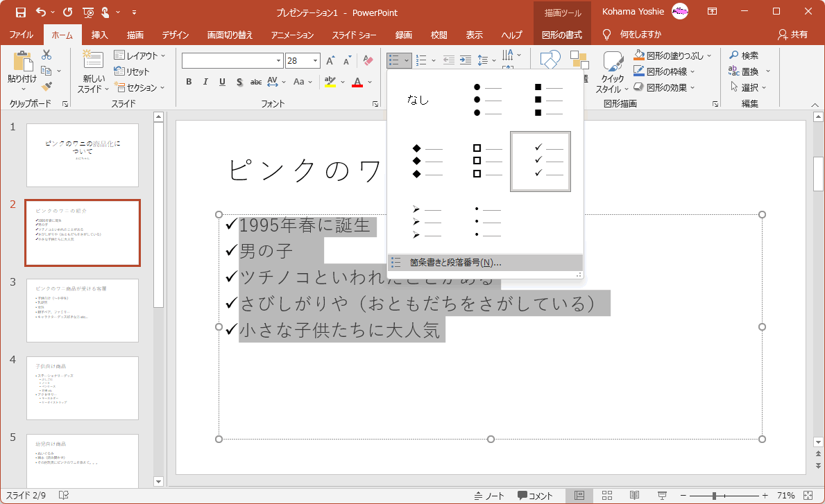Open the font size dropdown showing 28
This screenshot has height=504, width=825.
click(x=315, y=61)
